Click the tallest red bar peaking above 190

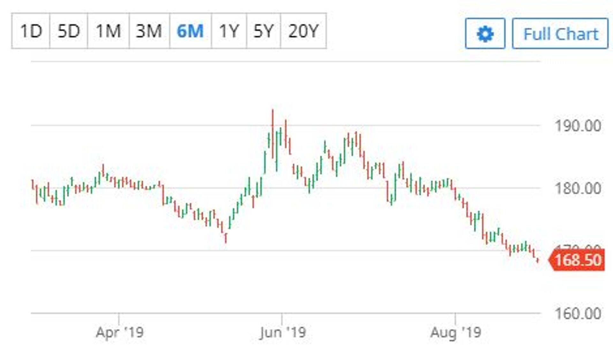pyautogui.click(x=273, y=134)
